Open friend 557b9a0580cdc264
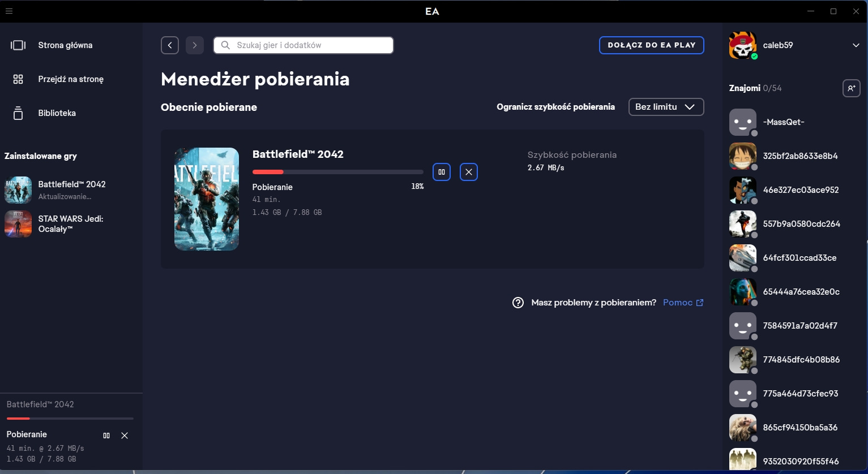This screenshot has height=474, width=868. point(795,224)
